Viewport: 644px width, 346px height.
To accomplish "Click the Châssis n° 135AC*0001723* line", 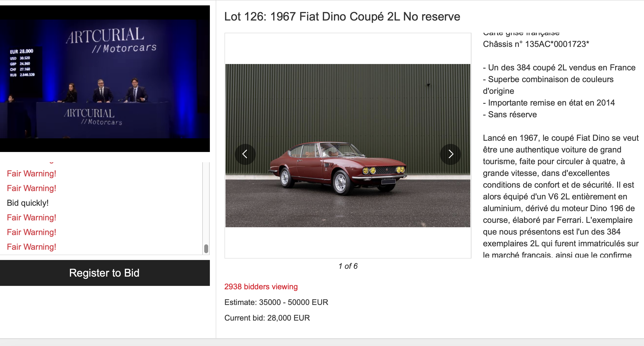I will click(x=536, y=44).
